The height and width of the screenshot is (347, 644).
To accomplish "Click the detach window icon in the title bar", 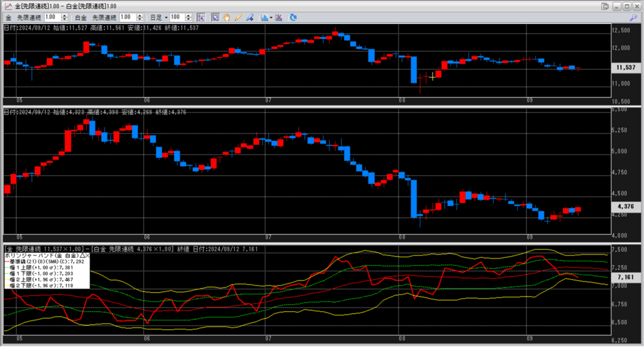I will pyautogui.click(x=605, y=6).
